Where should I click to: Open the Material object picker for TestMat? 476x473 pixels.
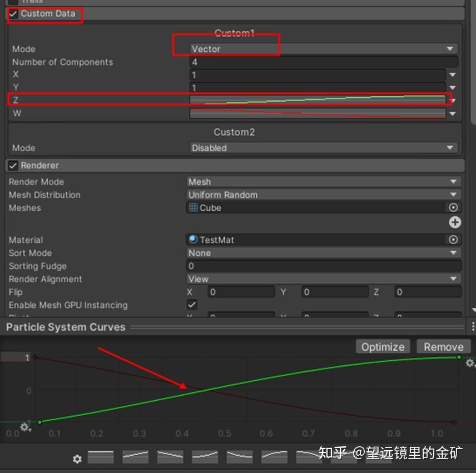pyautogui.click(x=455, y=240)
